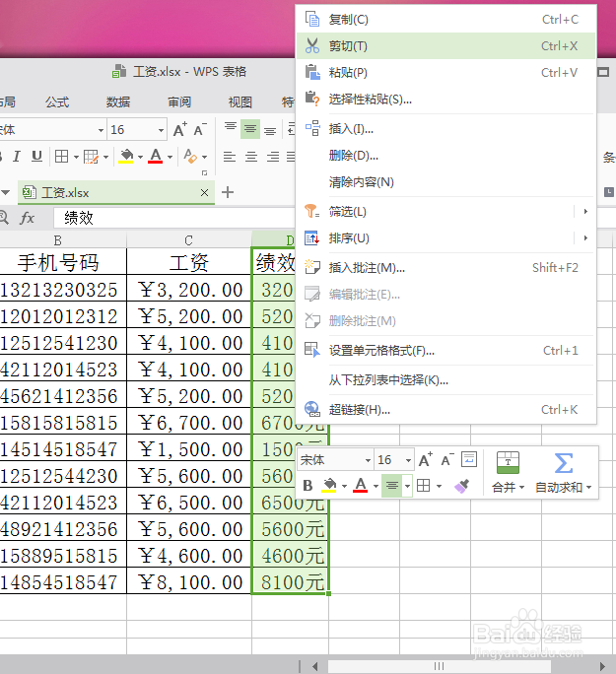This screenshot has width=616, height=674.
Task: Toggle italic formatting in ribbon
Action: coord(17,156)
